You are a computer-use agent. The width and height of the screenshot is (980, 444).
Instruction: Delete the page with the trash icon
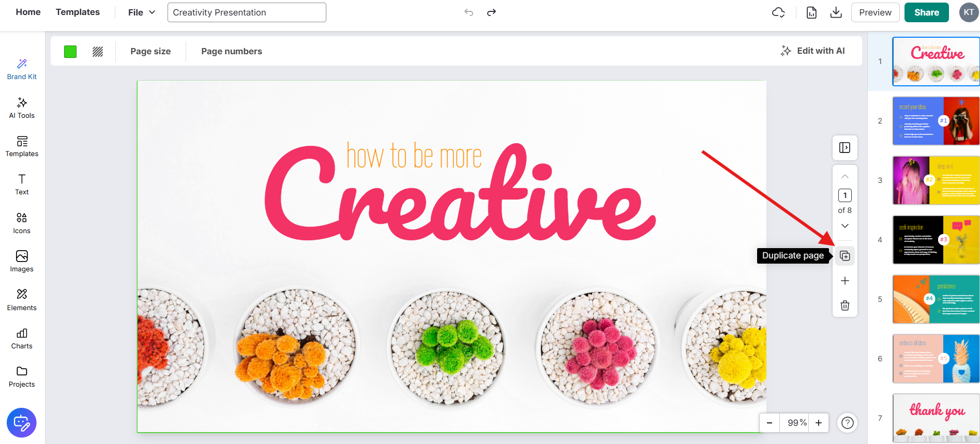point(845,305)
